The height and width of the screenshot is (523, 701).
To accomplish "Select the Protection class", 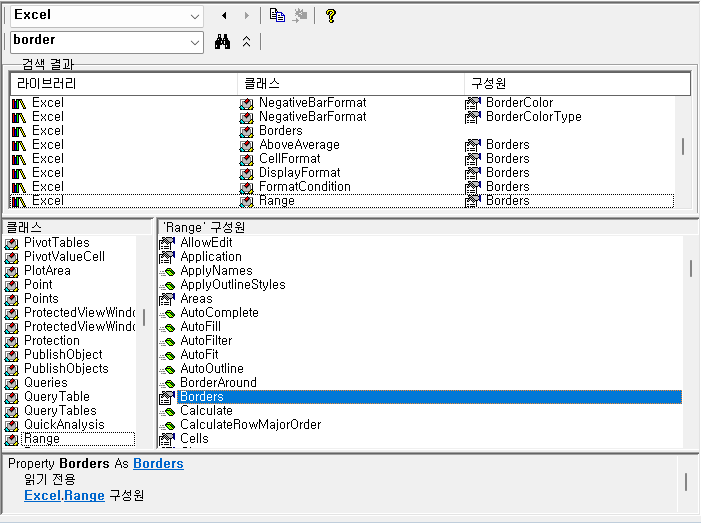I will [52, 341].
